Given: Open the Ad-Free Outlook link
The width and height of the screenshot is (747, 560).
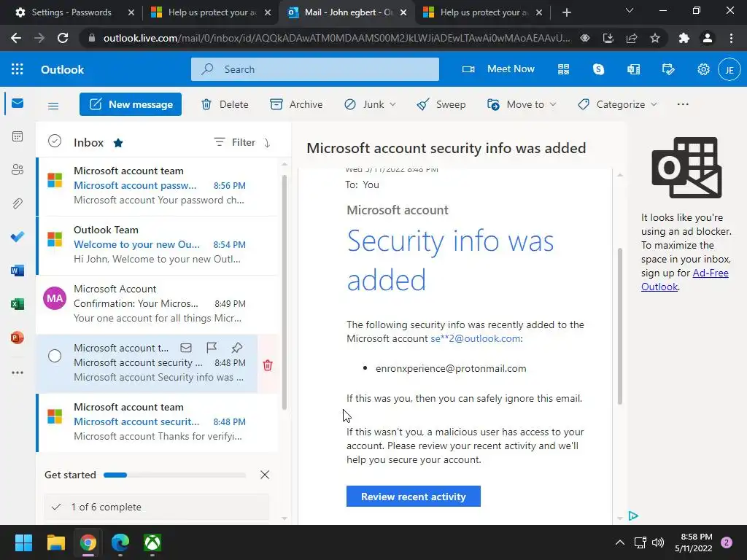Looking at the screenshot, I should click(684, 280).
